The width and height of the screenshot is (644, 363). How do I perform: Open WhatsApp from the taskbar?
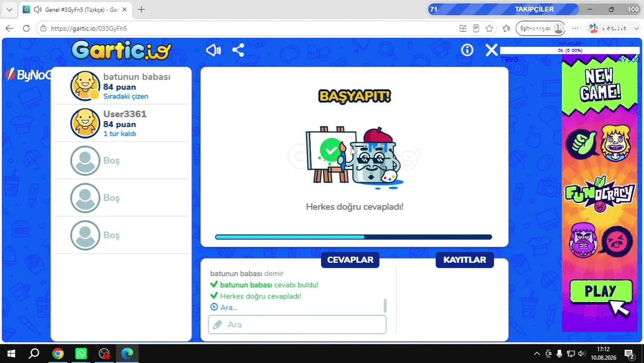click(x=81, y=353)
